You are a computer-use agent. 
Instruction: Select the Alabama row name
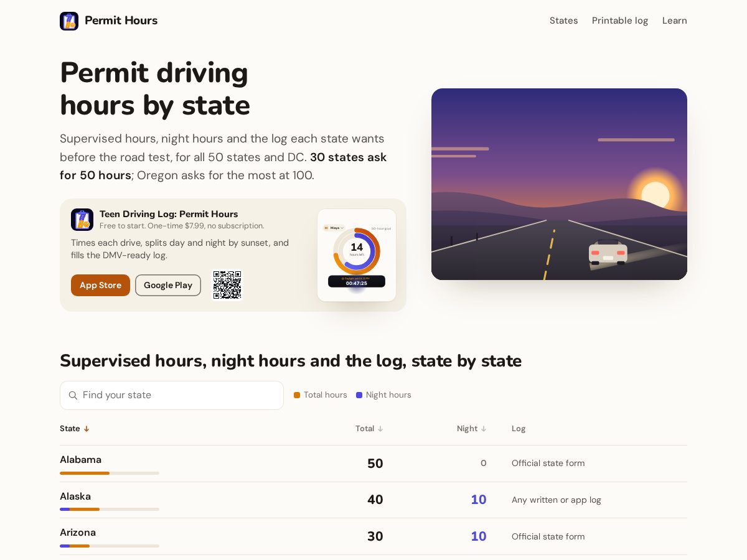pos(80,460)
